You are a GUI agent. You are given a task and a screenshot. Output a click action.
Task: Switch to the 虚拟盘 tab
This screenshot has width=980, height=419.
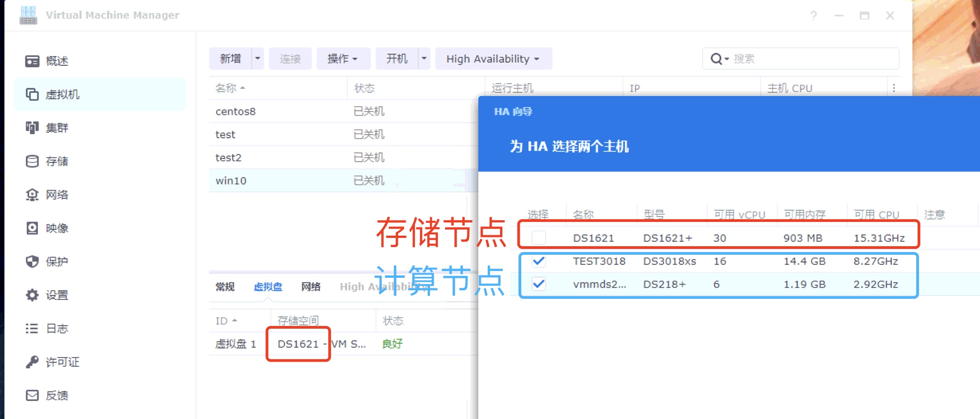pyautogui.click(x=268, y=287)
